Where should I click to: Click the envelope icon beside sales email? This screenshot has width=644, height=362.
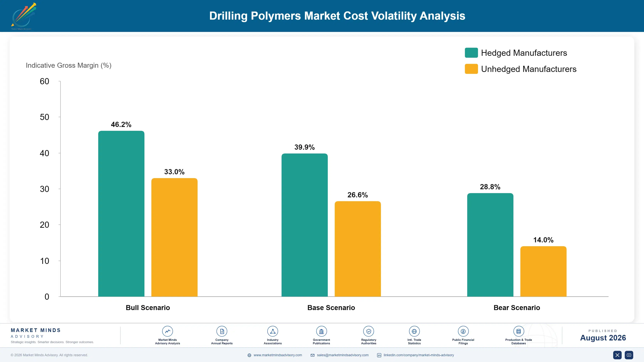(x=313, y=355)
